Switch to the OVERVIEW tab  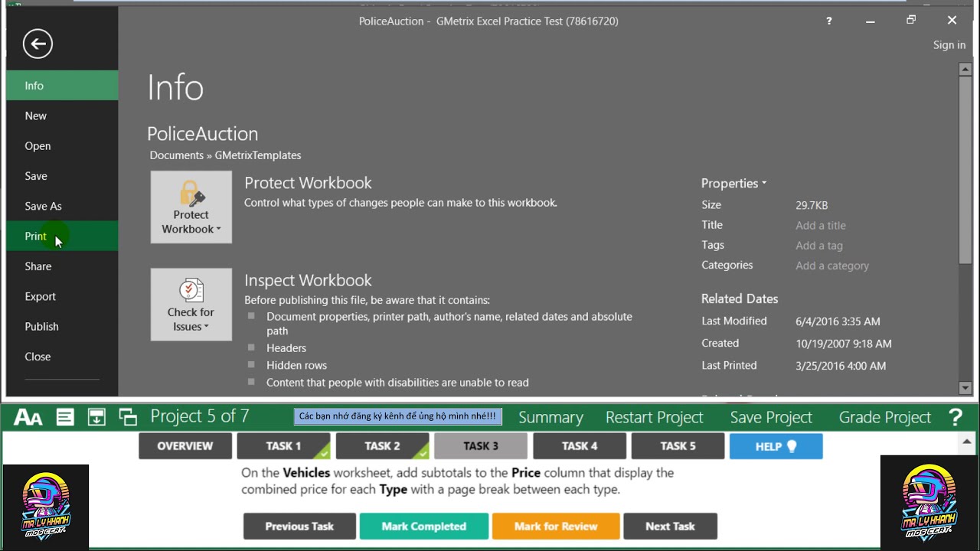pos(185,446)
